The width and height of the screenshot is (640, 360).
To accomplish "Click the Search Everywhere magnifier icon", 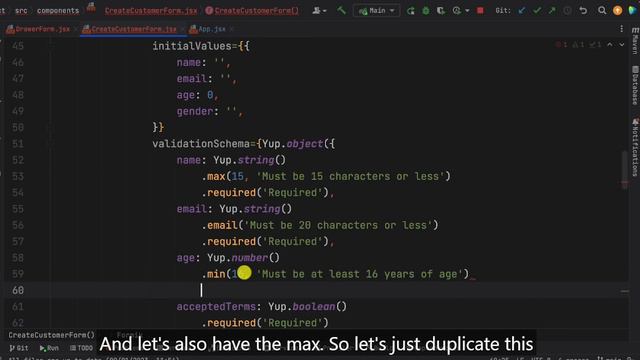I will click(x=602, y=11).
